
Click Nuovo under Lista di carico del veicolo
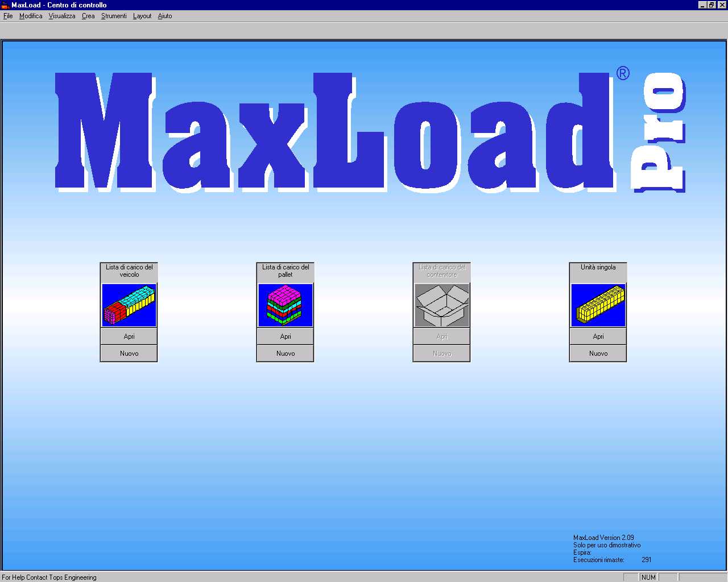click(x=129, y=354)
